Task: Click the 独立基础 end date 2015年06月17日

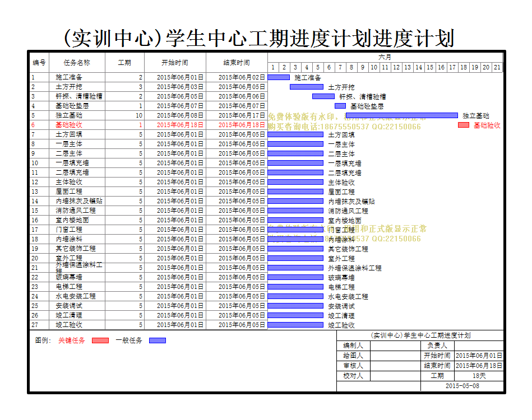Action: (x=242, y=115)
